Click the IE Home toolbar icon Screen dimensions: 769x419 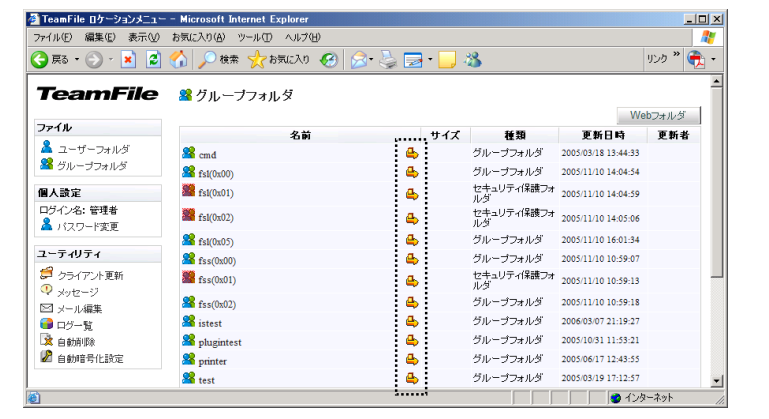click(x=179, y=59)
